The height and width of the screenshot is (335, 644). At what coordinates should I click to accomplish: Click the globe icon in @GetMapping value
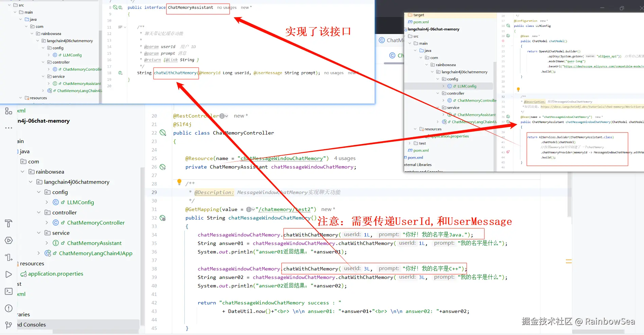249,209
